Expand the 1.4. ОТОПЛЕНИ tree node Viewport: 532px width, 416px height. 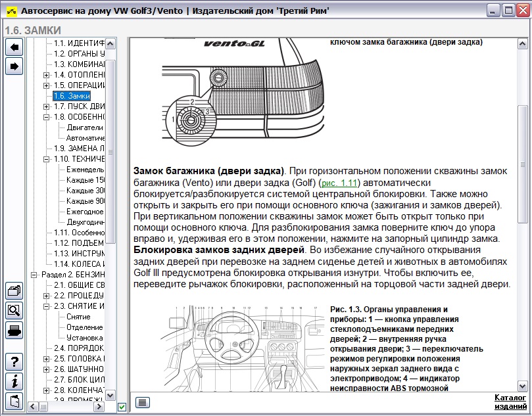click(46, 75)
